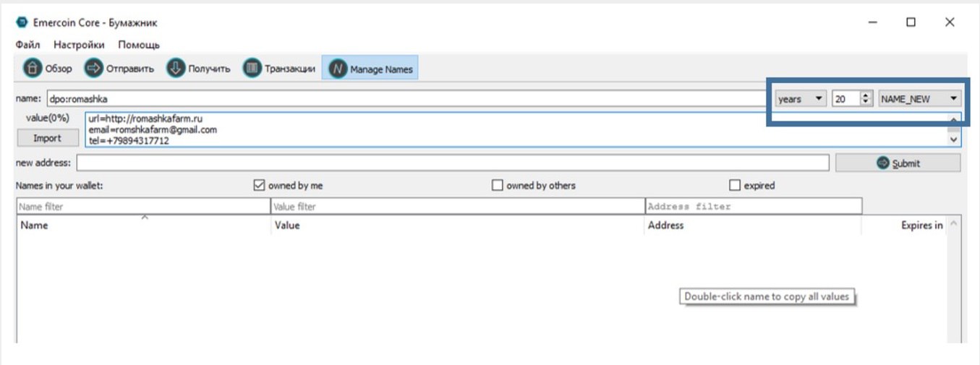Image resolution: width=980 pixels, height=365 pixels.
Task: Sort by the Expires in column header
Action: click(903, 226)
